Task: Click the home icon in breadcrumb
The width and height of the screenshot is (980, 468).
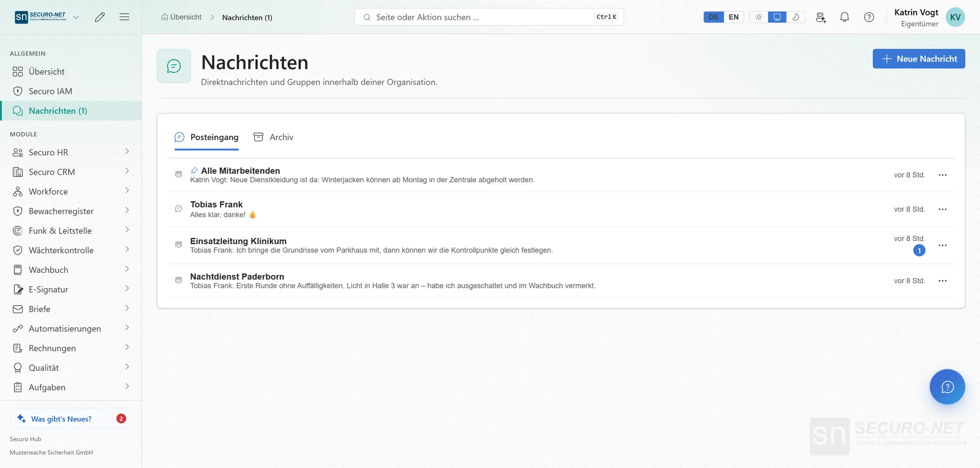Action: pyautogui.click(x=165, y=17)
